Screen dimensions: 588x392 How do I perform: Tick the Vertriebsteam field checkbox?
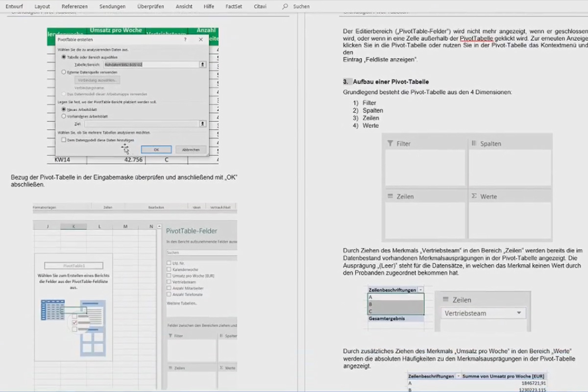point(169,282)
